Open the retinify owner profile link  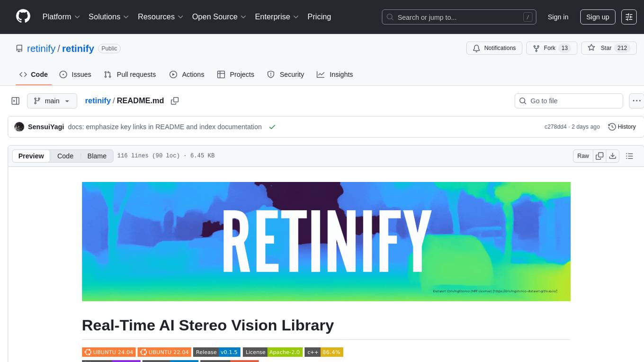(41, 48)
